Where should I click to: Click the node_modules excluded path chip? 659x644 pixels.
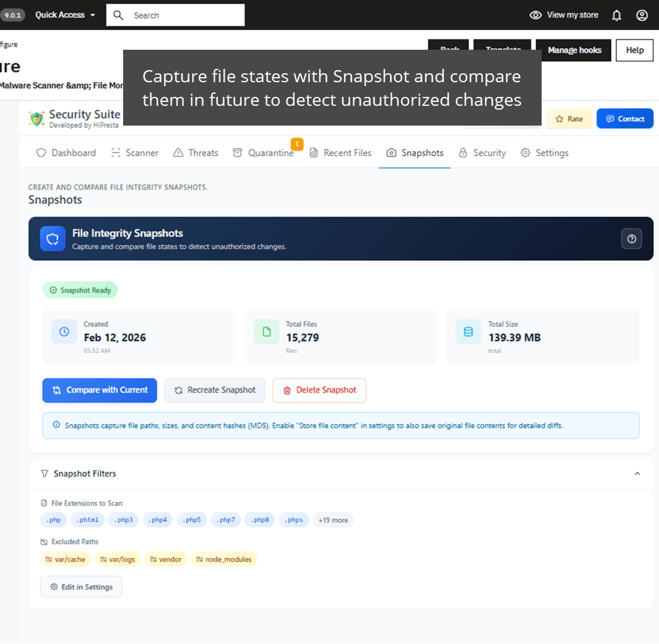pyautogui.click(x=223, y=560)
